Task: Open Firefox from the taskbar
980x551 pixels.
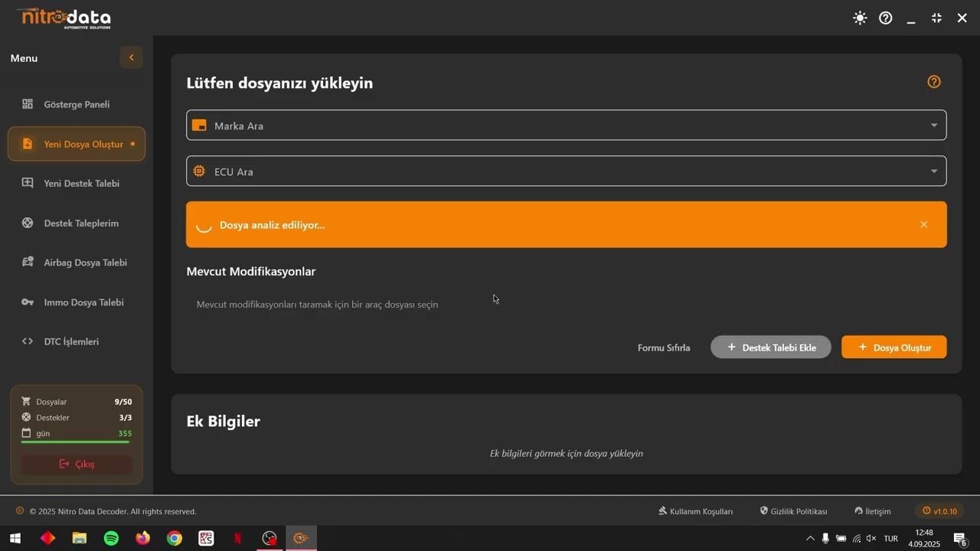Action: (142, 538)
